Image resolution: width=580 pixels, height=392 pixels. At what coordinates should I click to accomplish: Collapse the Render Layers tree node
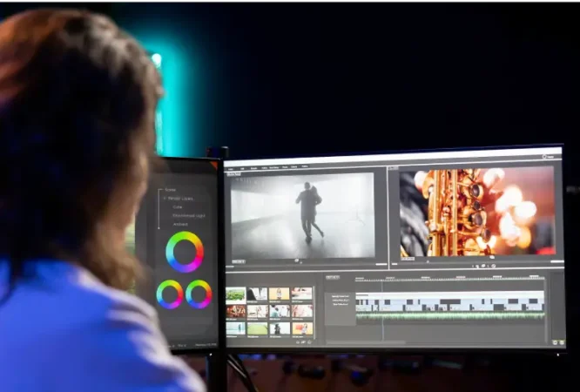tap(165, 199)
